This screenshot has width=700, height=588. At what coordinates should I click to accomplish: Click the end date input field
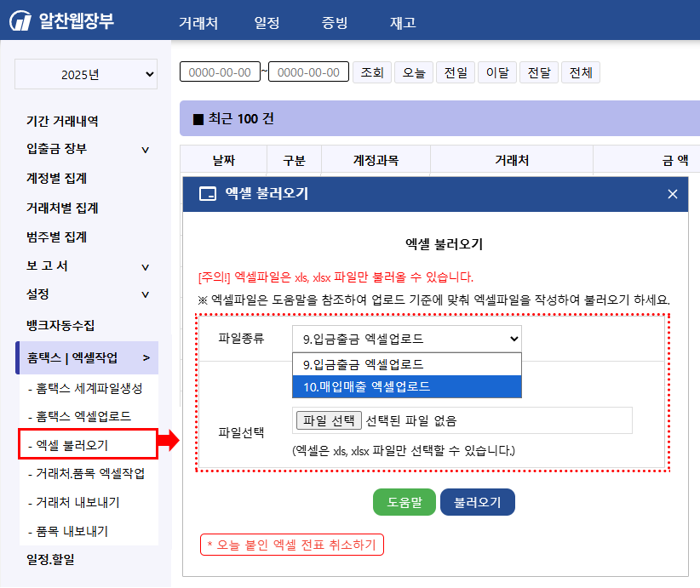tap(308, 71)
